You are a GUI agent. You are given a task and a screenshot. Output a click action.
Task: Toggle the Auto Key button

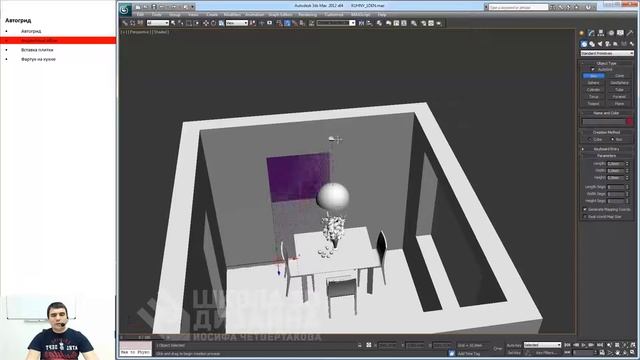[x=514, y=345]
